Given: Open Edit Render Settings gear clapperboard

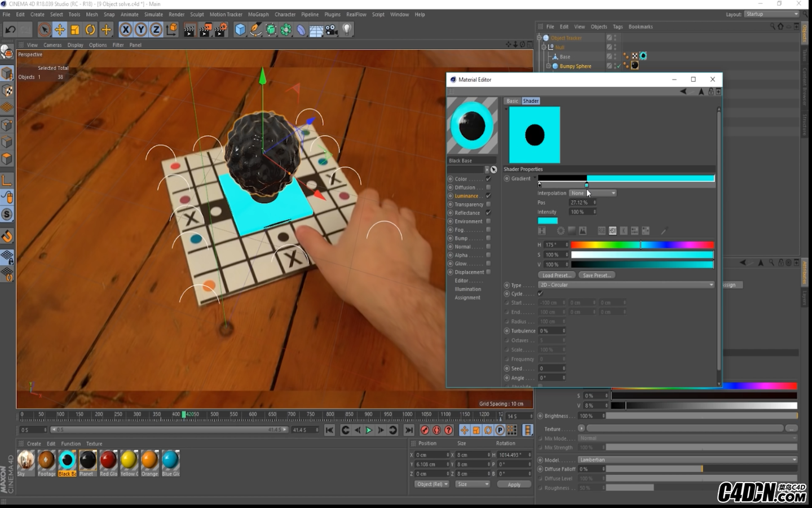Looking at the screenshot, I should [221, 30].
